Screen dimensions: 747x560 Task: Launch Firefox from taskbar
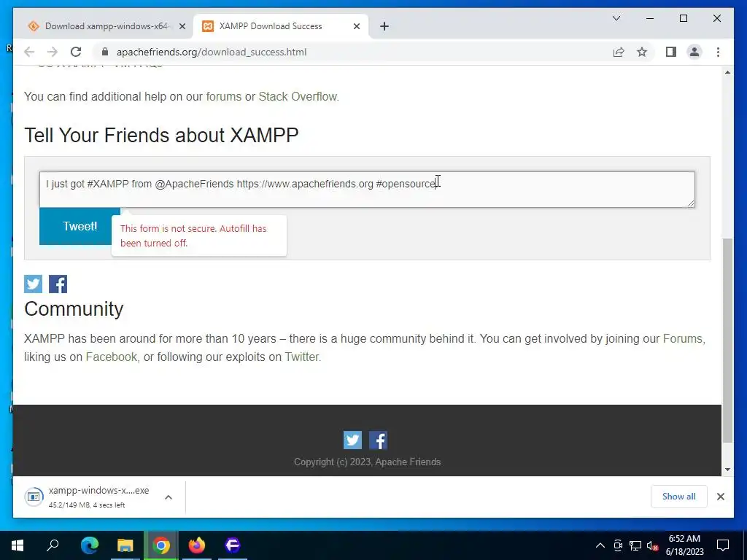[197, 545]
